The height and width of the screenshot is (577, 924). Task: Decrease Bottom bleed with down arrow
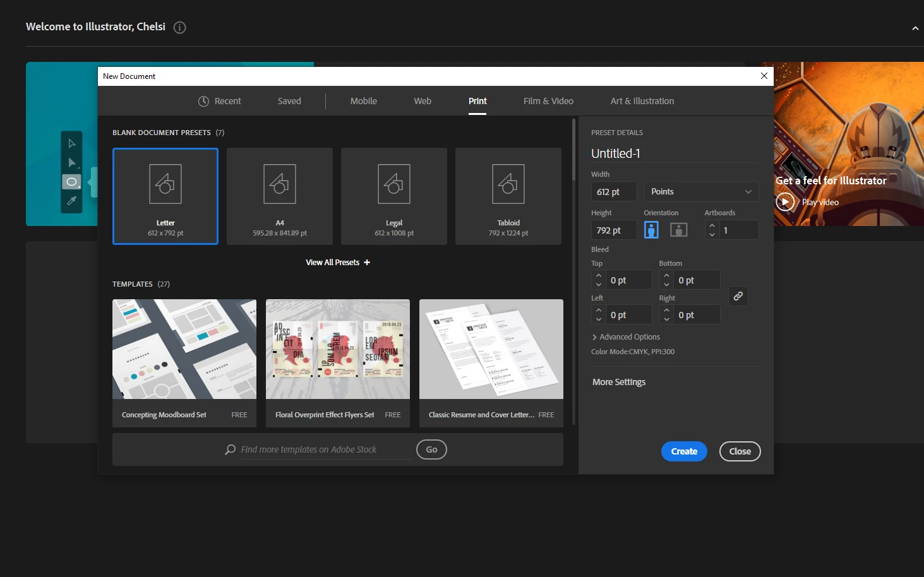666,285
